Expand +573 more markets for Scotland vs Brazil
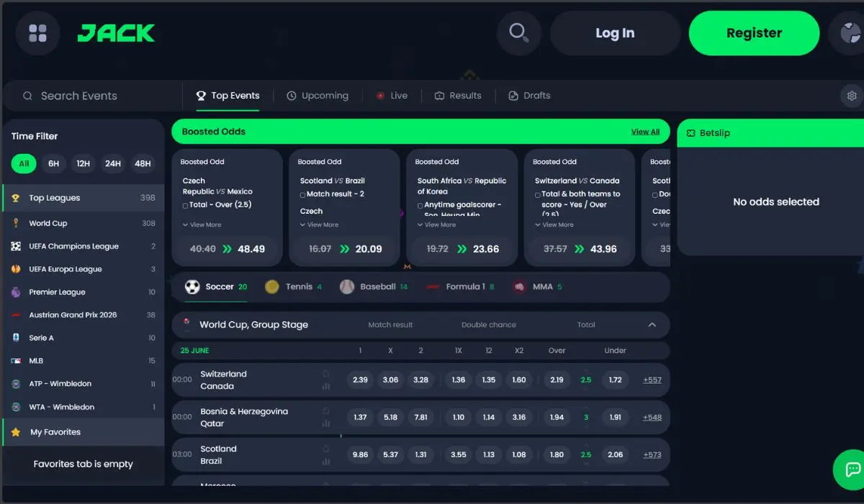Screen dimensions: 864x504 point(652,454)
